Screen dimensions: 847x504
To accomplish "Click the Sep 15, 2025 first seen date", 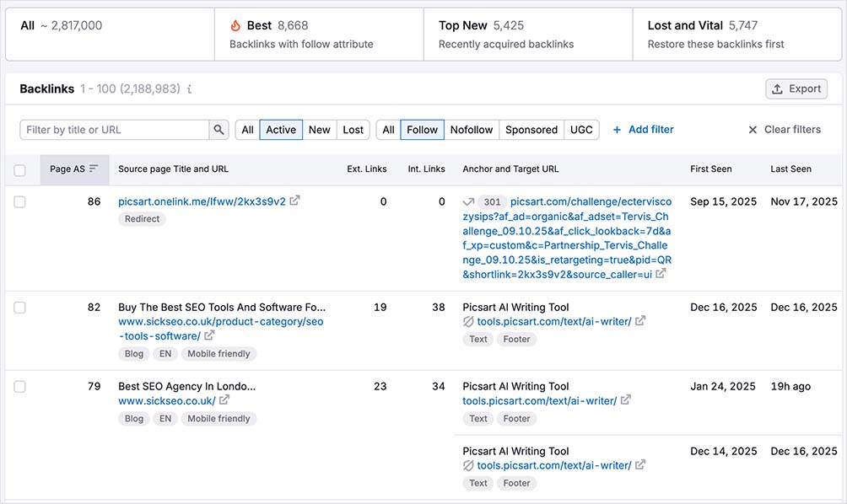I will tap(723, 201).
